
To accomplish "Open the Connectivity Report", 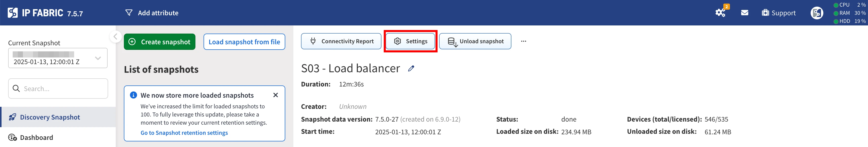I will pyautogui.click(x=341, y=41).
